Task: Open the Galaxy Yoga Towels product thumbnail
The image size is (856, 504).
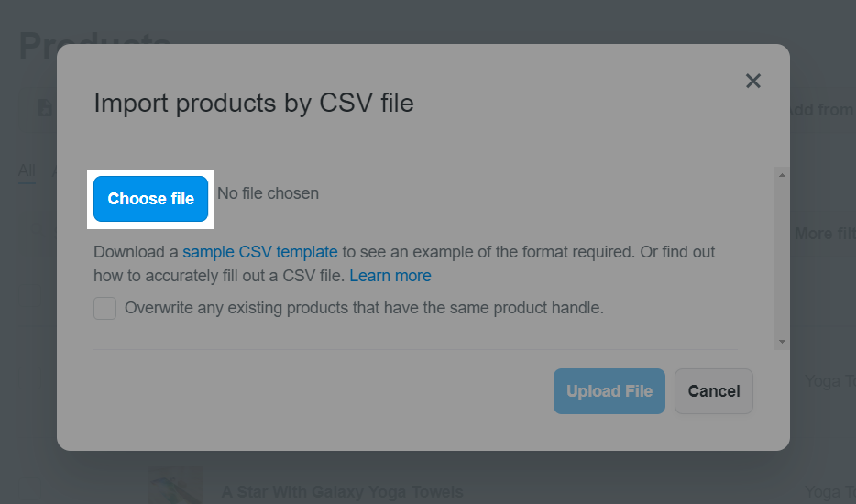Action: click(174, 488)
